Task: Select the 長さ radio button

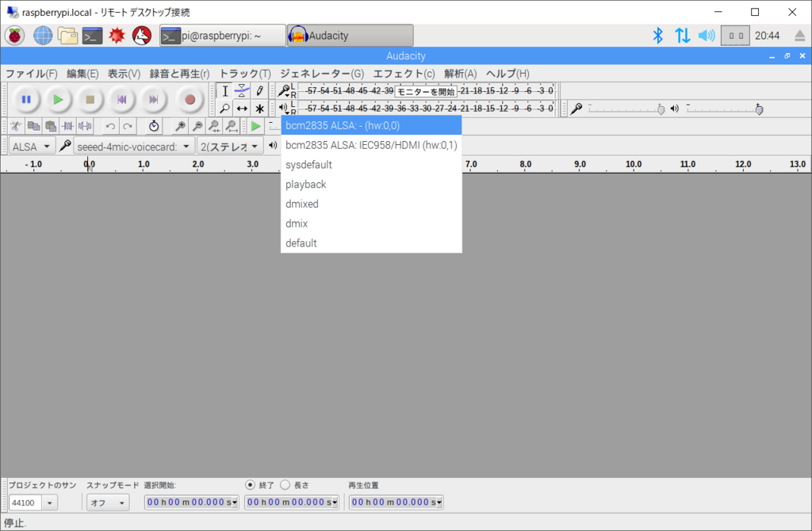Action: coord(285,485)
